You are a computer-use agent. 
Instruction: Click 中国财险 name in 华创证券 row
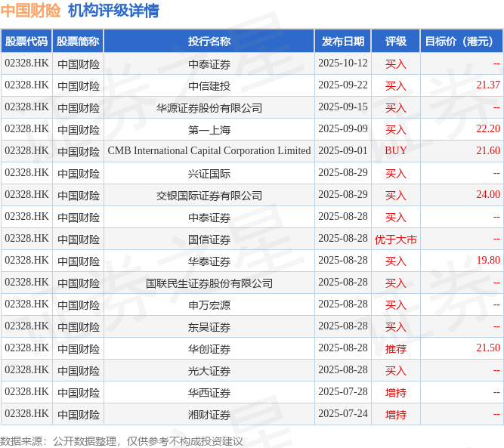point(79,349)
